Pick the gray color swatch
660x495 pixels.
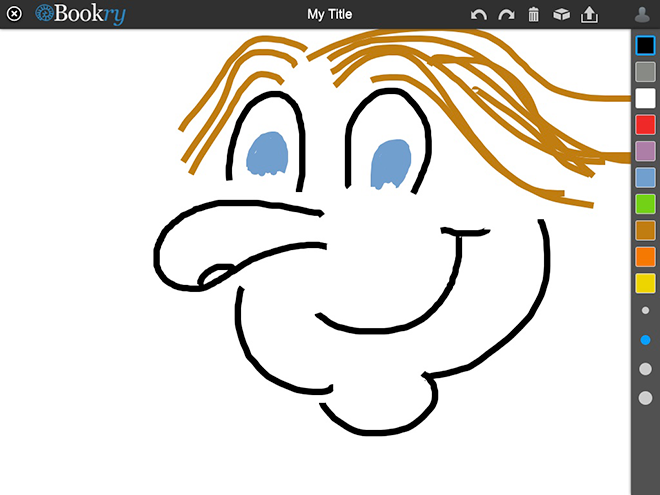tap(645, 72)
